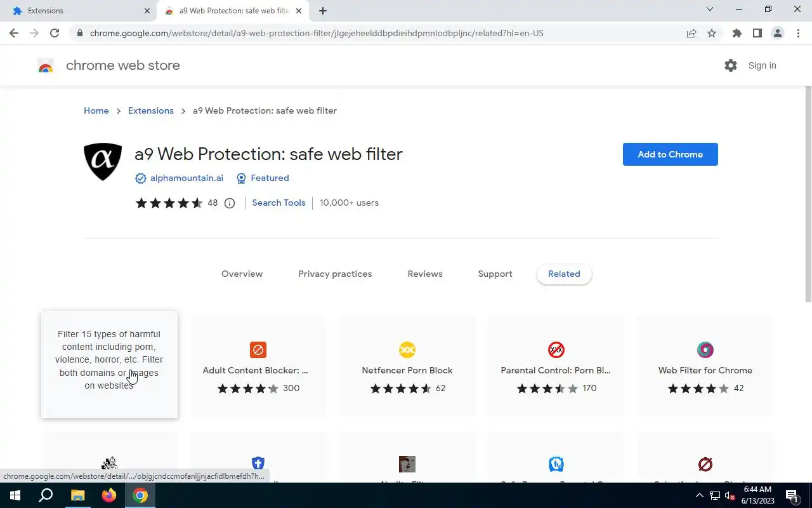812x508 pixels.
Task: Click the Parental Control red icon
Action: [556, 350]
